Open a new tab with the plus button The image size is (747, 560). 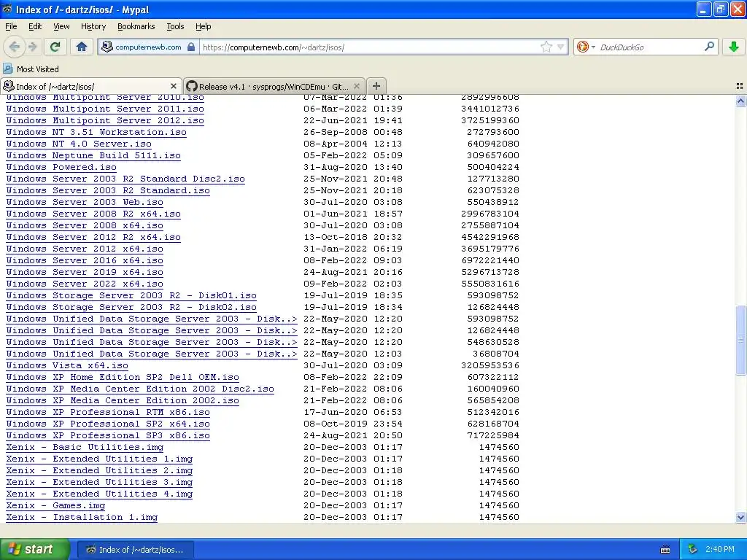pyautogui.click(x=376, y=86)
